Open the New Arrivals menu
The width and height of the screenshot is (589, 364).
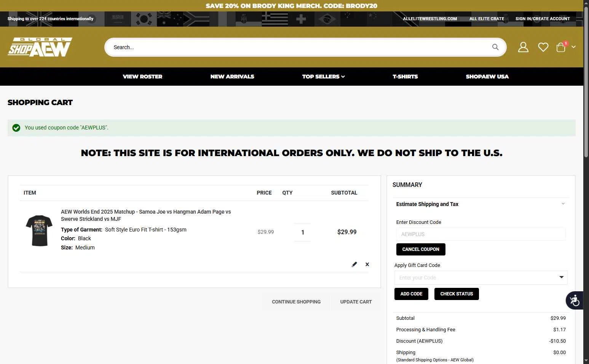[232, 77]
